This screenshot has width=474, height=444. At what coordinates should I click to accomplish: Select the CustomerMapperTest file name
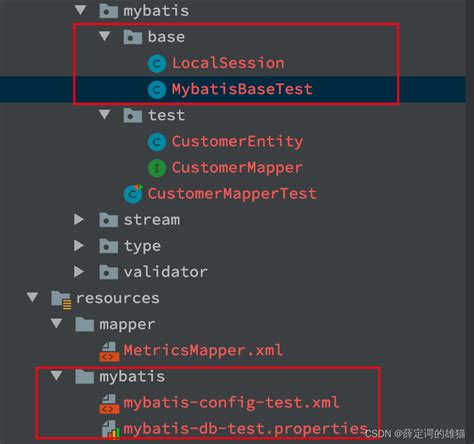click(232, 194)
